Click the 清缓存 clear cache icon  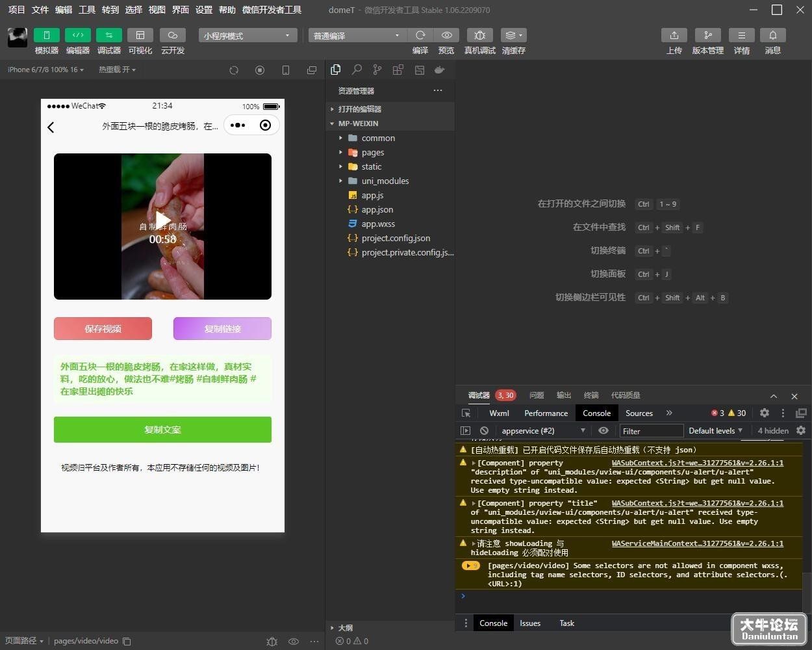coord(514,35)
